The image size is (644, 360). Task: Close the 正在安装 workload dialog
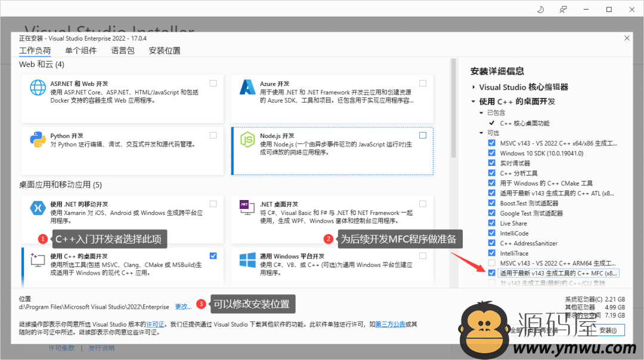[627, 38]
